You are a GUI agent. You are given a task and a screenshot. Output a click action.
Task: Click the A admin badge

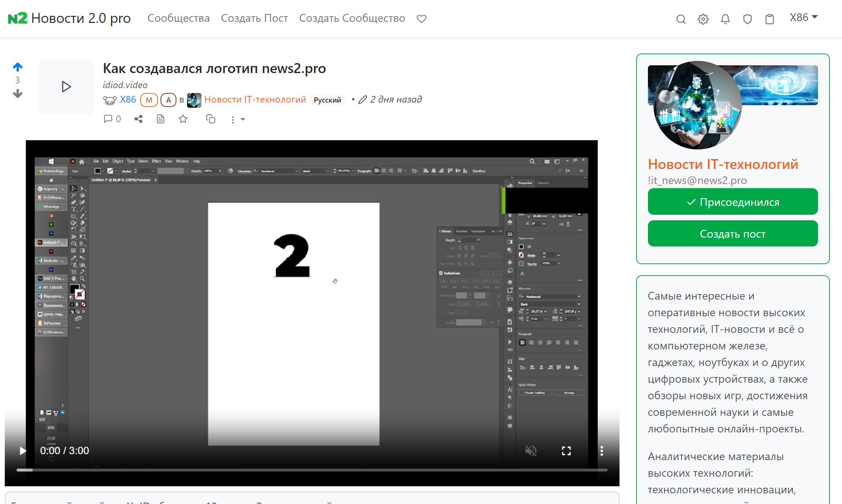tap(168, 100)
